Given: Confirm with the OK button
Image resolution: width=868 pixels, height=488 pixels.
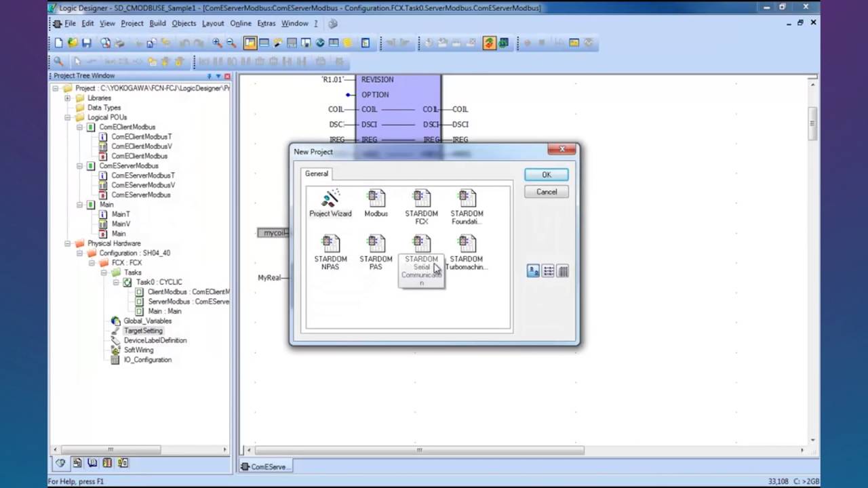Looking at the screenshot, I should point(547,175).
